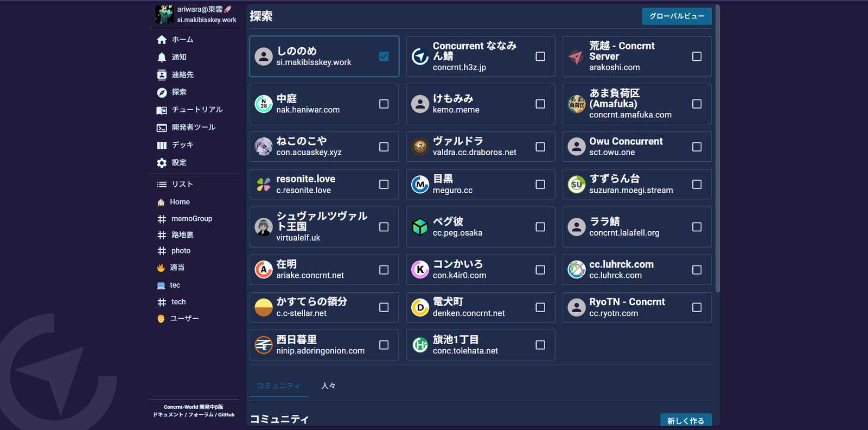This screenshot has width=868, height=430.
Task: Check the 目黒 meguro.cc checkbox
Action: coord(540,185)
